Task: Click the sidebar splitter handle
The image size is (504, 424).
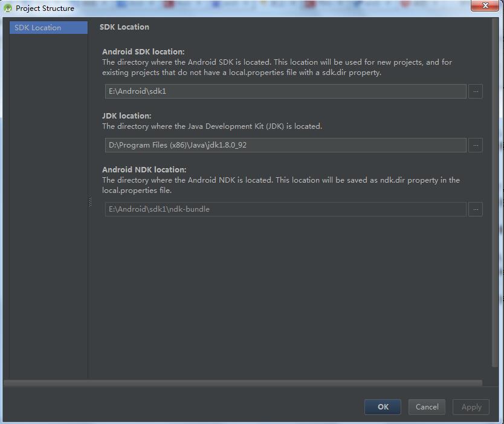Action: tap(90, 201)
